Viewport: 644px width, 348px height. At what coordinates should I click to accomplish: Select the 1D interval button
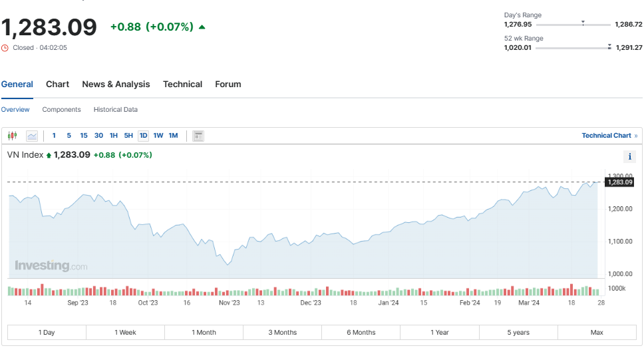(143, 136)
